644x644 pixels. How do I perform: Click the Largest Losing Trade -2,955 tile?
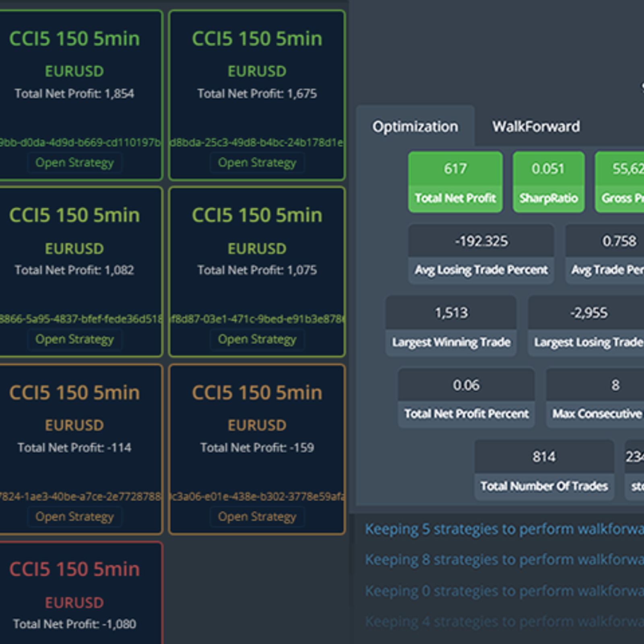tap(586, 326)
